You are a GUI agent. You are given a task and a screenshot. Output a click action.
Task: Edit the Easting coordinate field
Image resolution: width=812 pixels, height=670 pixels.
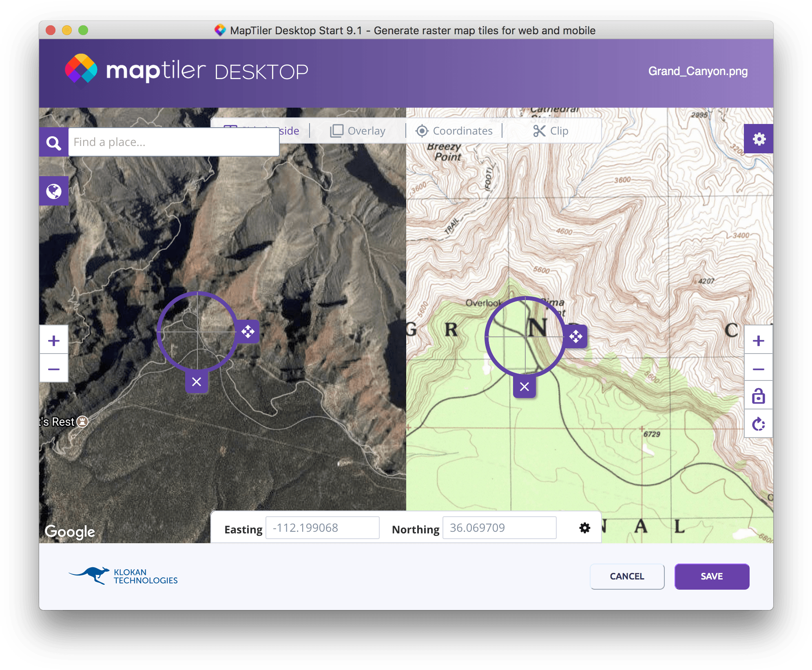[x=323, y=527]
